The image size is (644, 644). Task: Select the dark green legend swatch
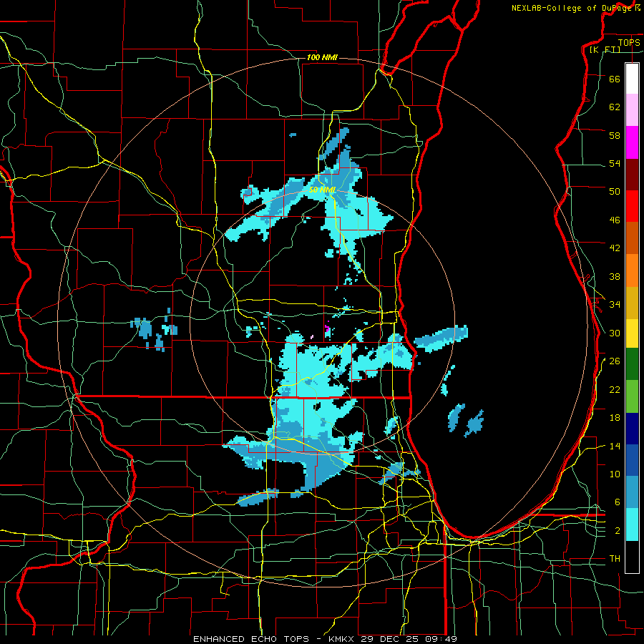click(x=632, y=364)
